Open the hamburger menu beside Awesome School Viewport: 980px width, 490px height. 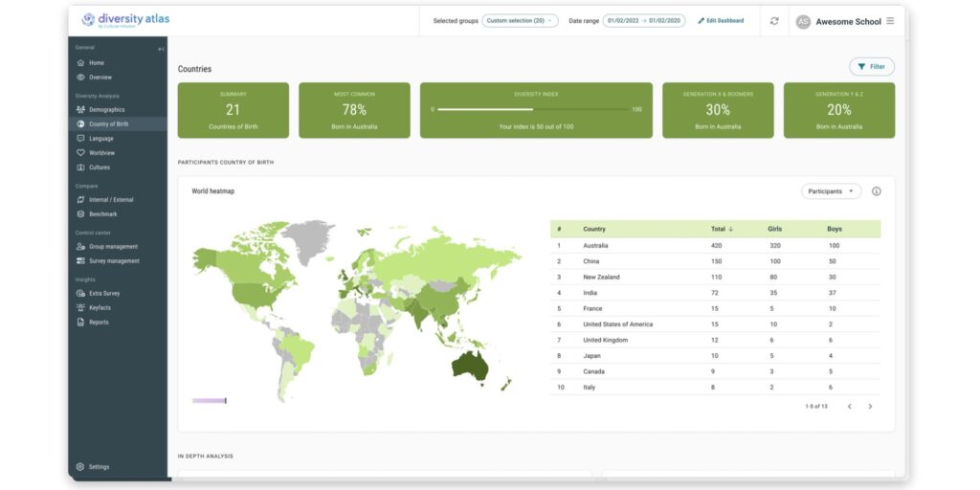[x=890, y=21]
